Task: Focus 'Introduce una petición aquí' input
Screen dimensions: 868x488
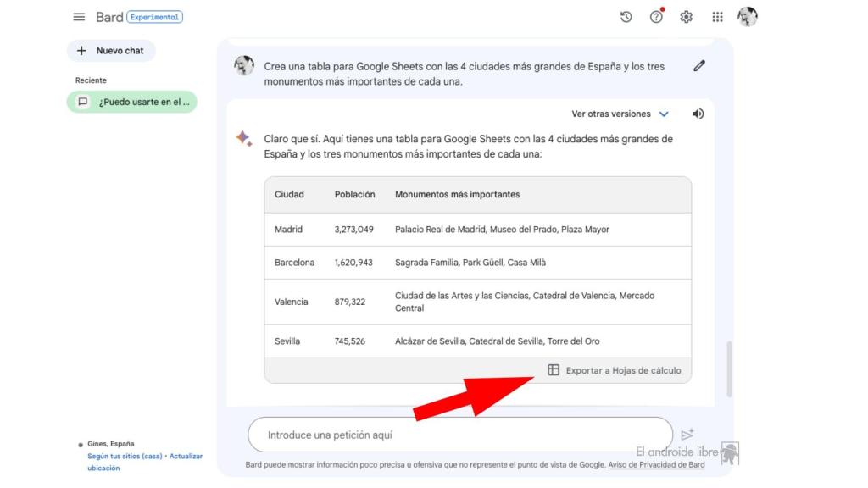Action: pos(460,435)
